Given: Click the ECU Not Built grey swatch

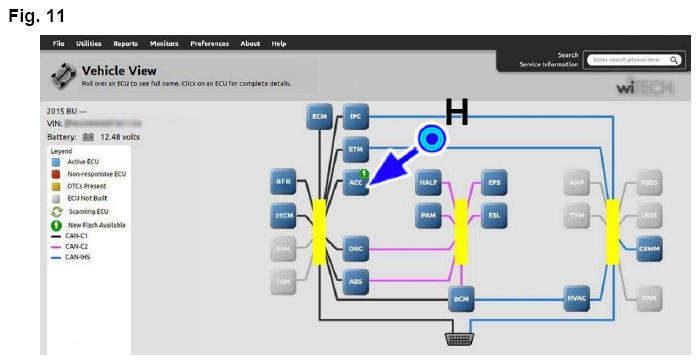Looking at the screenshot, I should point(56,198).
